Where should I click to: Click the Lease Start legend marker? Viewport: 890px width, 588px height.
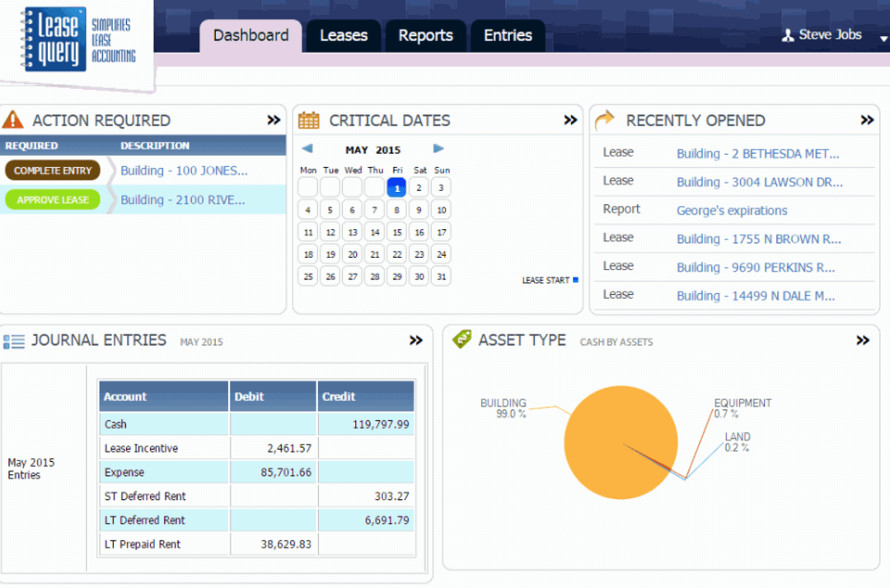pyautogui.click(x=575, y=280)
